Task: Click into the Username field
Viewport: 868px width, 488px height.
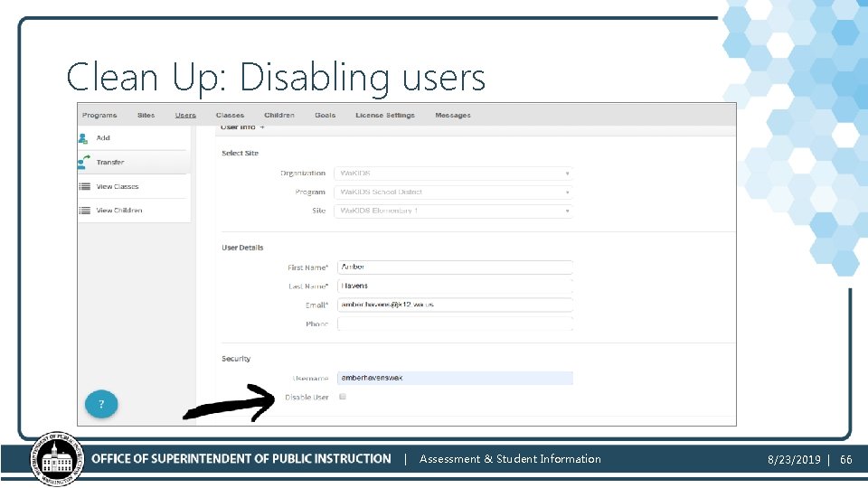Action: click(455, 378)
